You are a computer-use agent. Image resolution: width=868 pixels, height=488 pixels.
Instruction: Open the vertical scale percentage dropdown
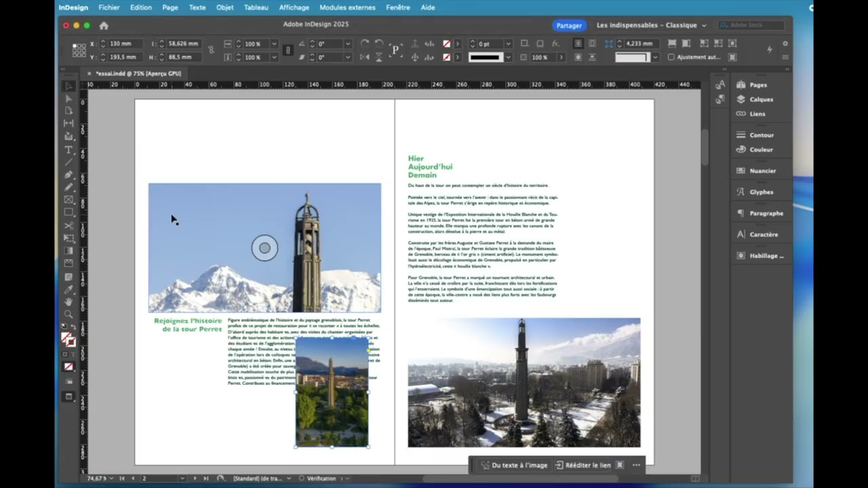[274, 57]
